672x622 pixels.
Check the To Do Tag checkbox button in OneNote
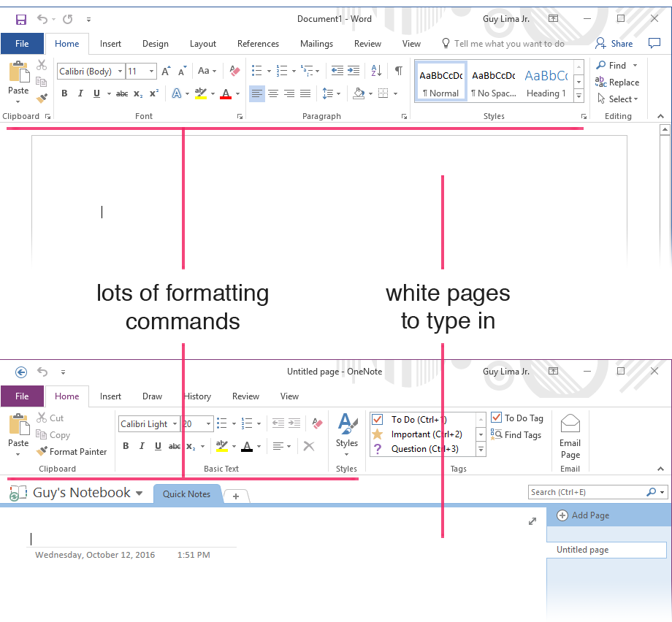(517, 418)
